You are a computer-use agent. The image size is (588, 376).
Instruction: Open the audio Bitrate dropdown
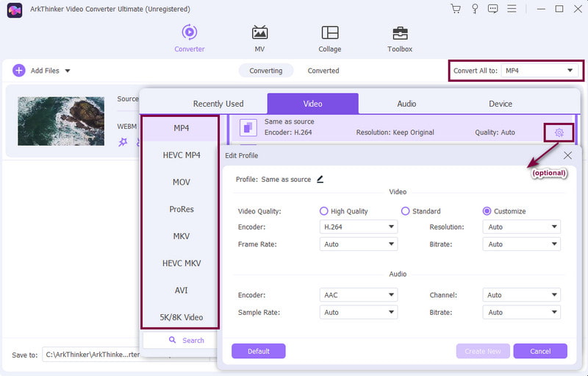coord(522,312)
